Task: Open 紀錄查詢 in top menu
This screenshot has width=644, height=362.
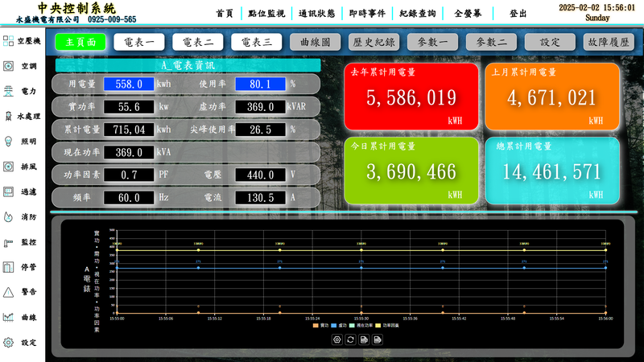Action: pos(418,14)
